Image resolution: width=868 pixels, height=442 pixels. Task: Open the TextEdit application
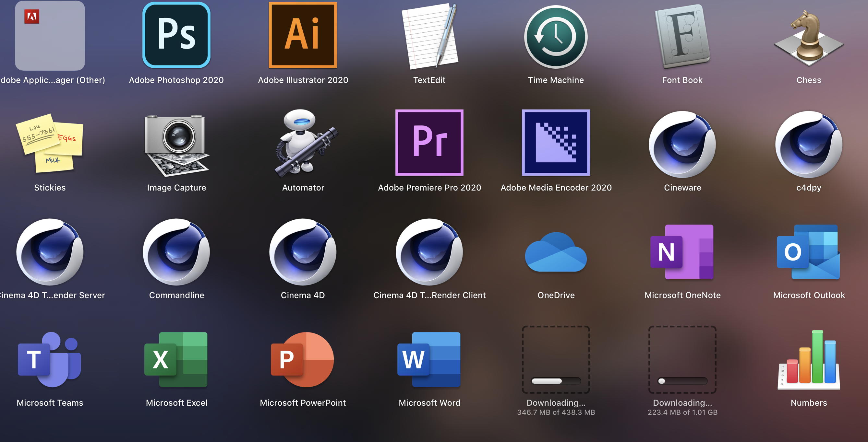click(x=429, y=36)
